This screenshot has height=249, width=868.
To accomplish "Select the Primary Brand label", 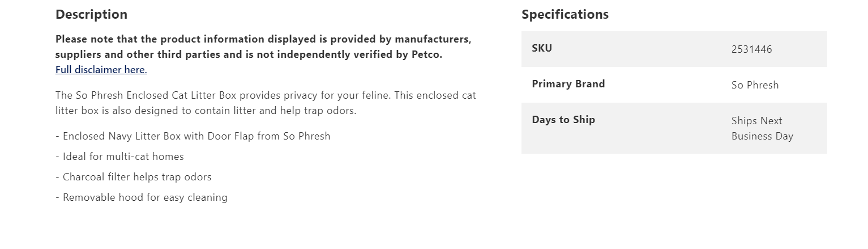I will [x=568, y=84].
